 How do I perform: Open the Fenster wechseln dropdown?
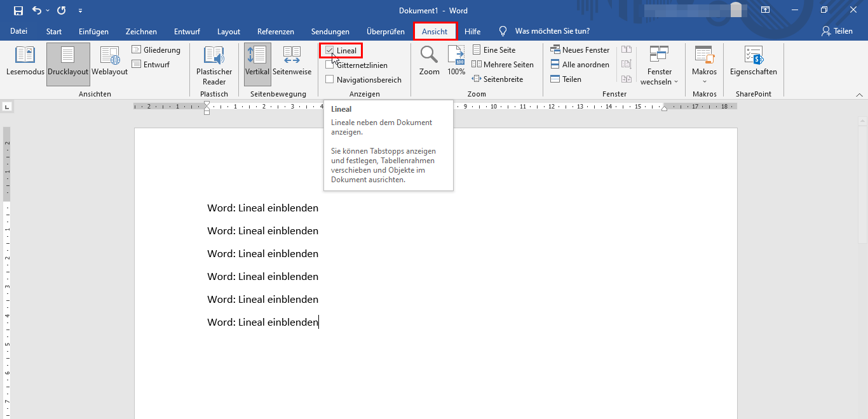point(659,65)
